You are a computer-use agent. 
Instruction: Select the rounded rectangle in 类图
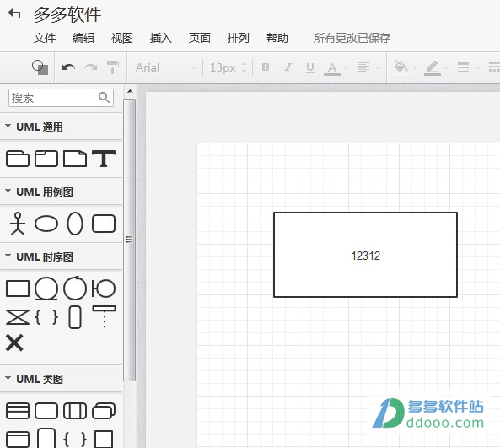click(x=46, y=411)
